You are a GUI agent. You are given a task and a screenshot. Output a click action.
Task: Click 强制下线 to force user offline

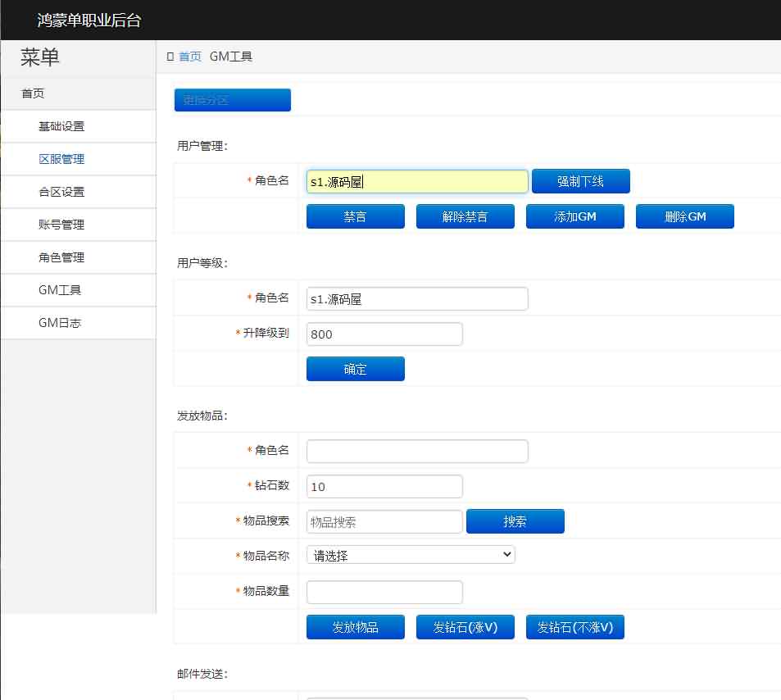coord(580,180)
